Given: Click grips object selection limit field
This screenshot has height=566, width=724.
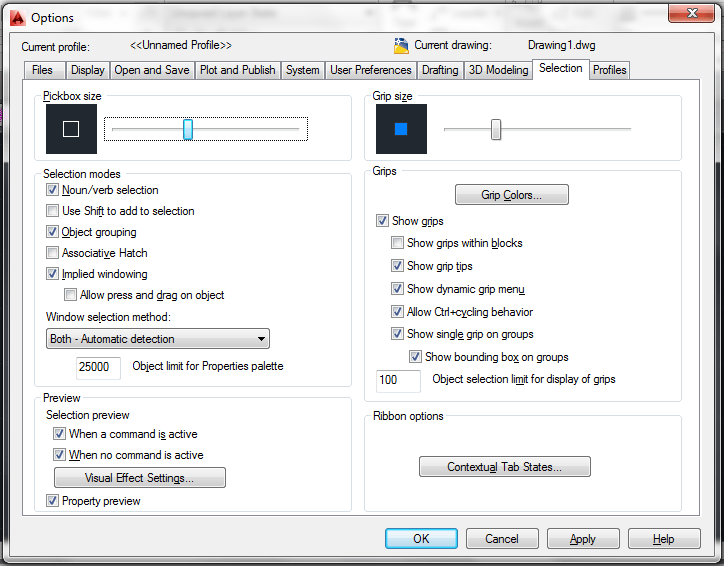Looking at the screenshot, I should 398,381.
